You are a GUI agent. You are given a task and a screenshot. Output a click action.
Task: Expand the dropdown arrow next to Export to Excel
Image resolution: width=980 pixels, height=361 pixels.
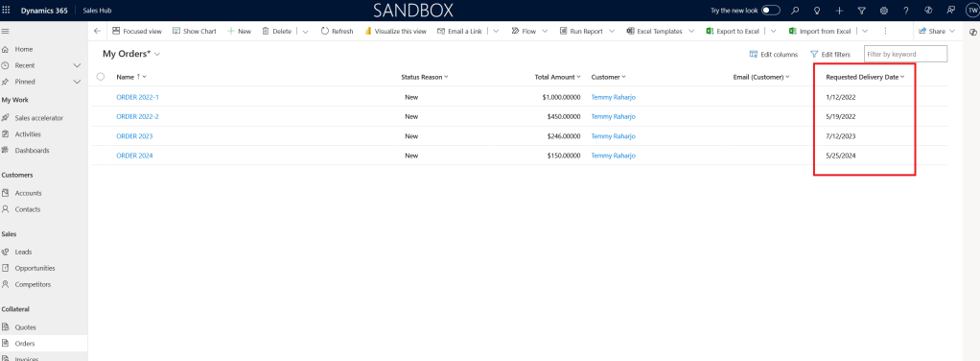coord(773,32)
